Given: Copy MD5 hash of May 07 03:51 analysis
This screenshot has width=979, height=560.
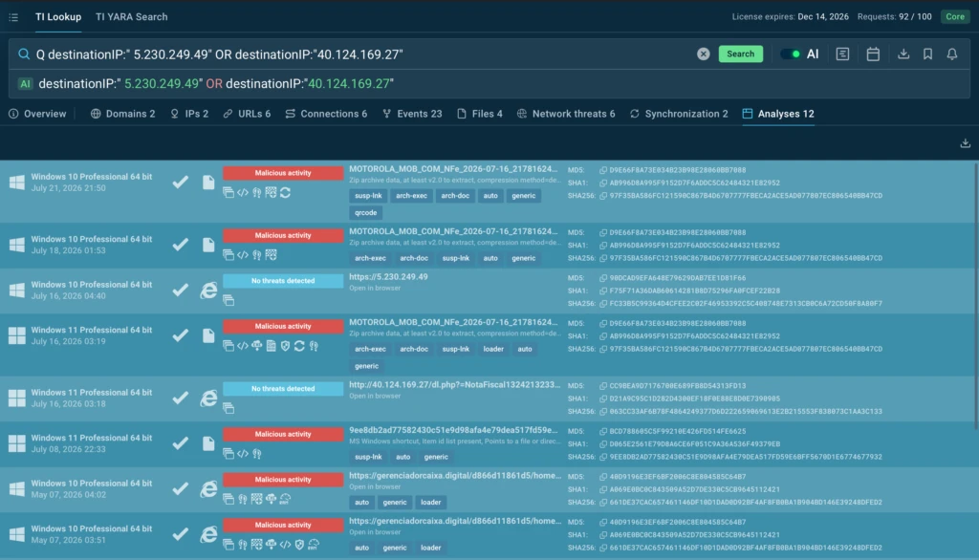Looking at the screenshot, I should (603, 522).
